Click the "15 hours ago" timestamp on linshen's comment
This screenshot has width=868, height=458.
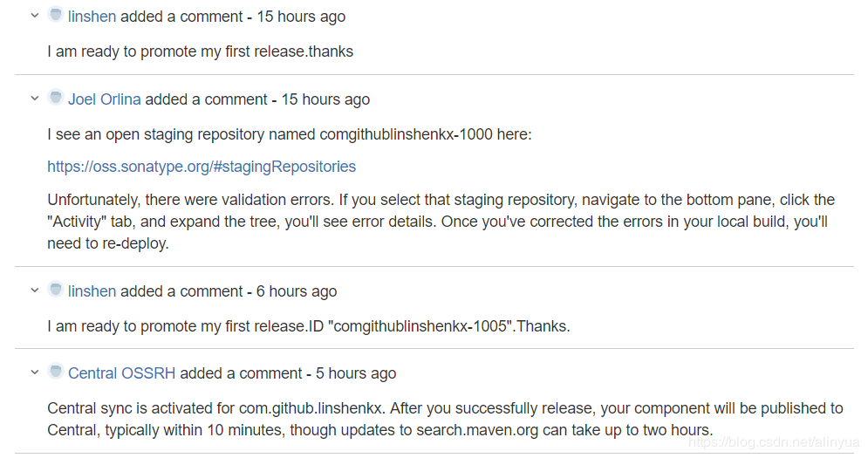coord(301,17)
